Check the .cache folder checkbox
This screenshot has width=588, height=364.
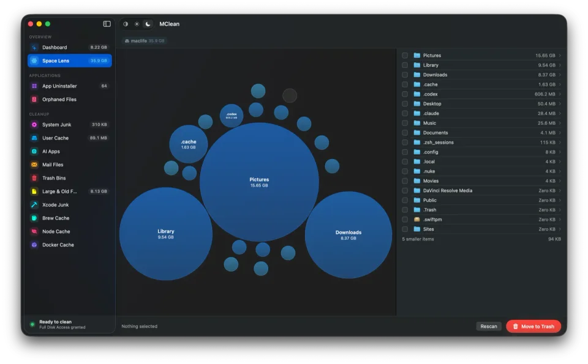coord(405,84)
